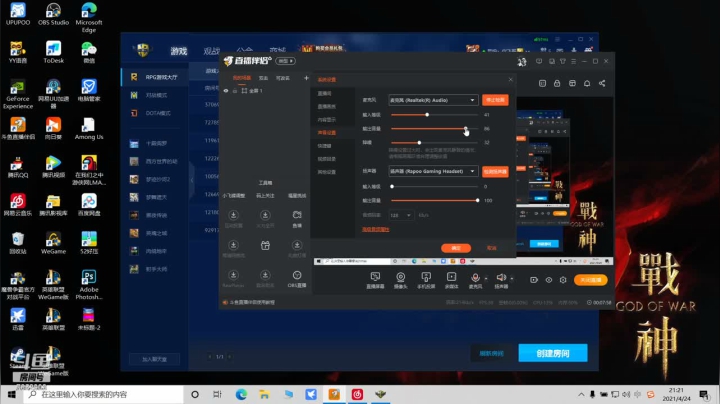This screenshot has height=404, width=720.
Task: Open 游戏 tab in game platform window
Action: click(179, 51)
